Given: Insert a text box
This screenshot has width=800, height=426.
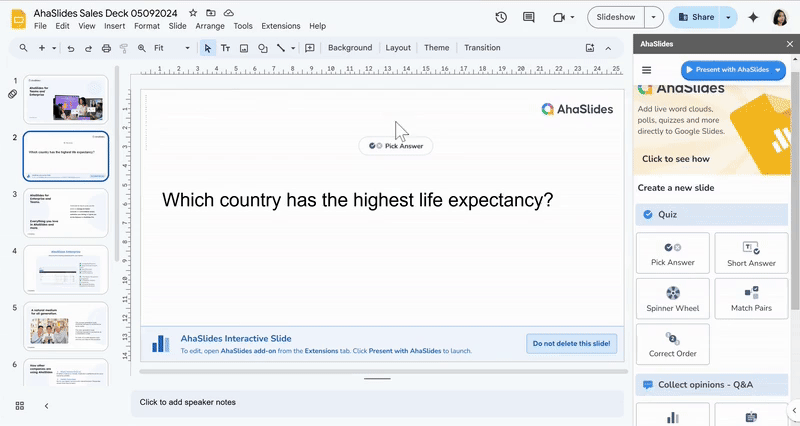Looking at the screenshot, I should (226, 48).
